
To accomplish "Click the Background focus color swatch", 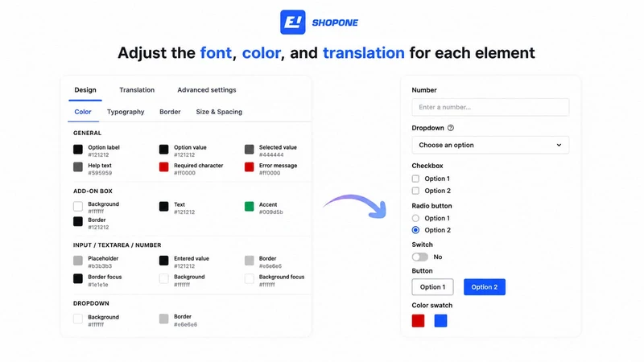I will [250, 278].
